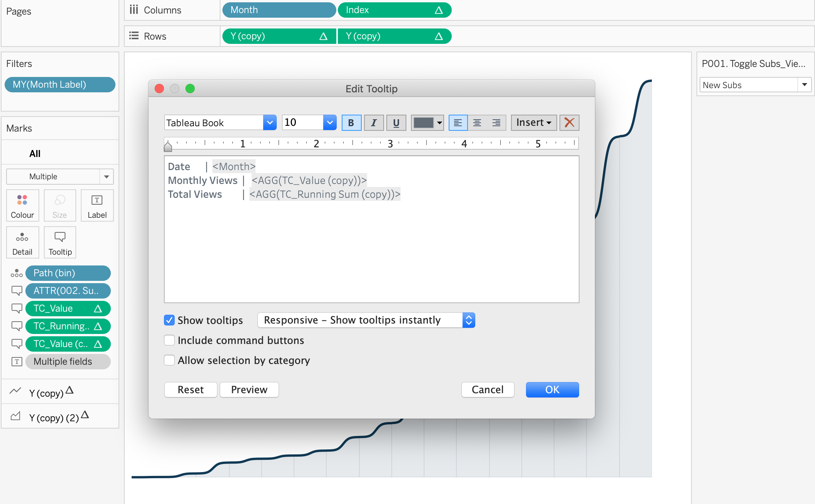Open the Label marks card
The height and width of the screenshot is (504, 815).
pos(97,205)
